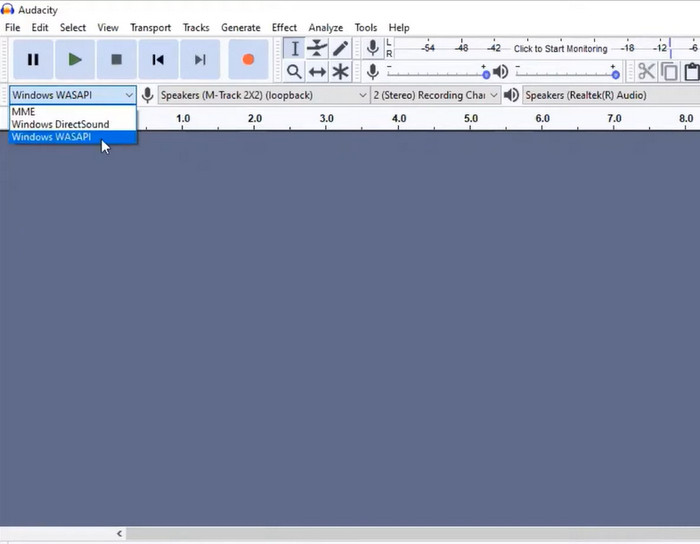Choose MME from the host list
700x544 pixels.
click(x=73, y=112)
